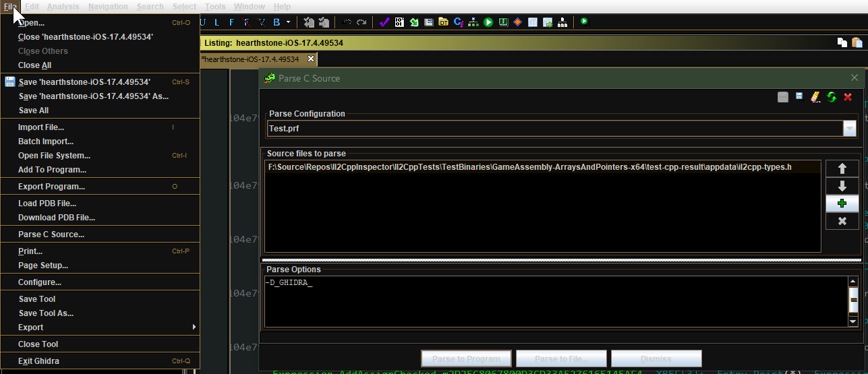Click the redo arrow in the toolbar

click(362, 22)
